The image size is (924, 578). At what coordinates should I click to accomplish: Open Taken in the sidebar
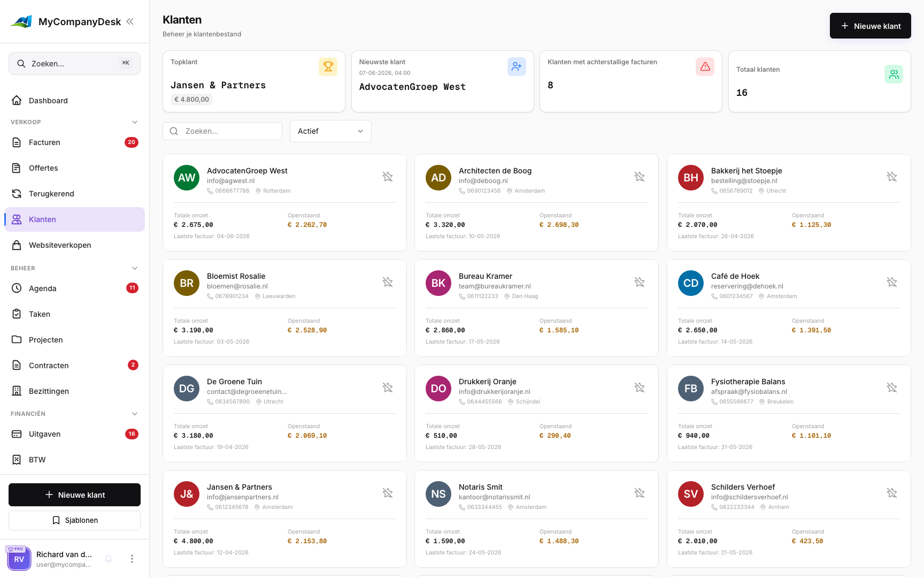[x=74, y=314]
